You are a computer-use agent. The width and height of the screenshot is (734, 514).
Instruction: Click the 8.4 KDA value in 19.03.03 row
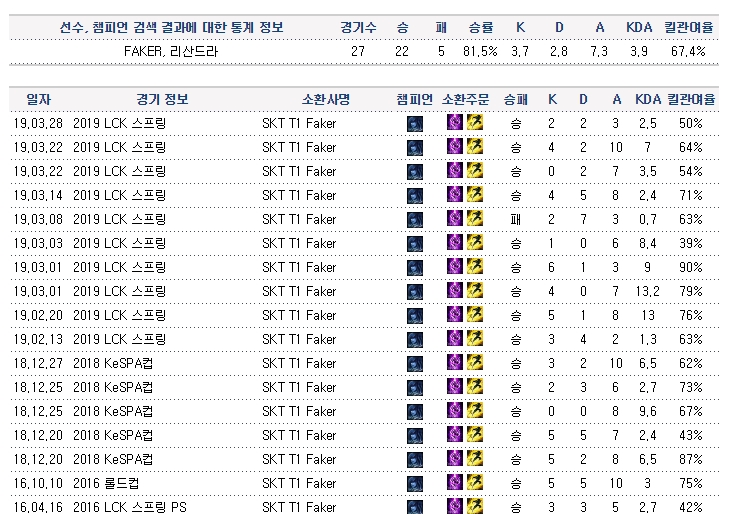point(648,243)
